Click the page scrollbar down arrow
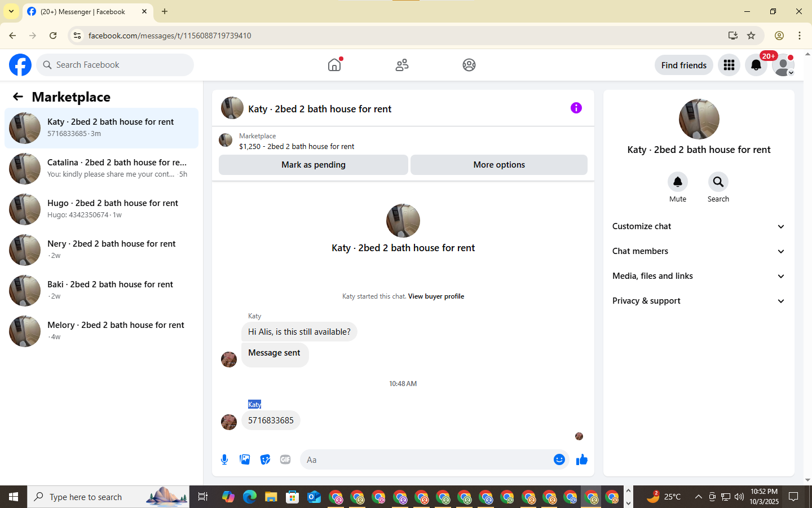Screen dimensions: 812x508 point(807,480)
